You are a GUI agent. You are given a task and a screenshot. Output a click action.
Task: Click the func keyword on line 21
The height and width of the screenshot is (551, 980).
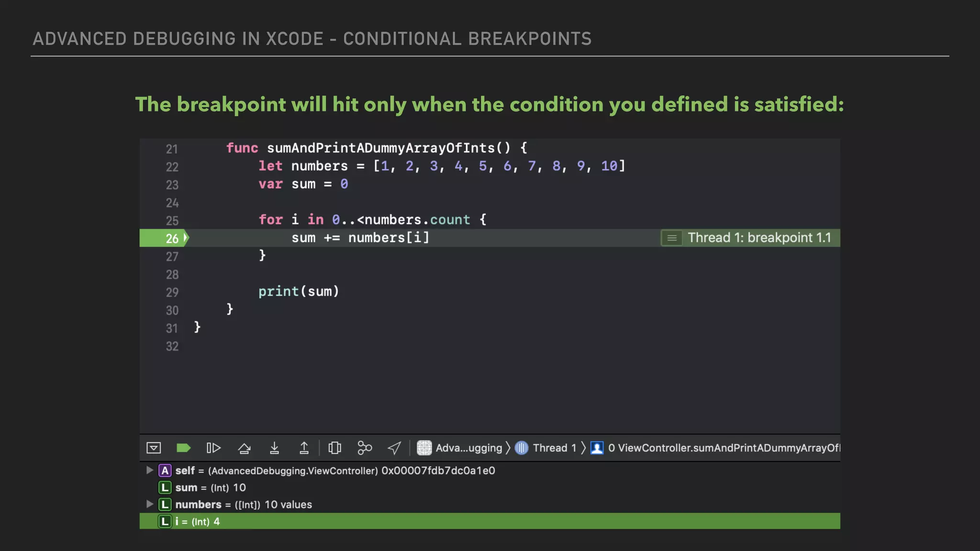click(x=242, y=148)
